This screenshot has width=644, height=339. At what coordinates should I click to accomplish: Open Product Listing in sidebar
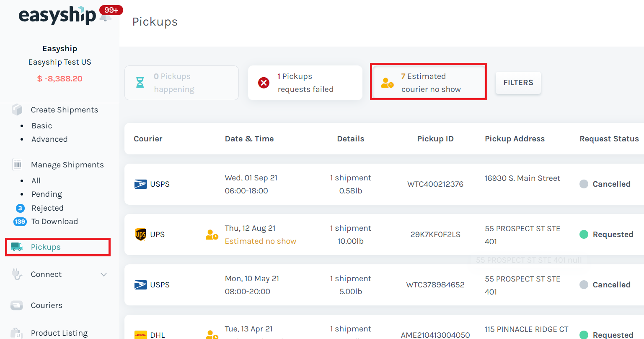[59, 333]
